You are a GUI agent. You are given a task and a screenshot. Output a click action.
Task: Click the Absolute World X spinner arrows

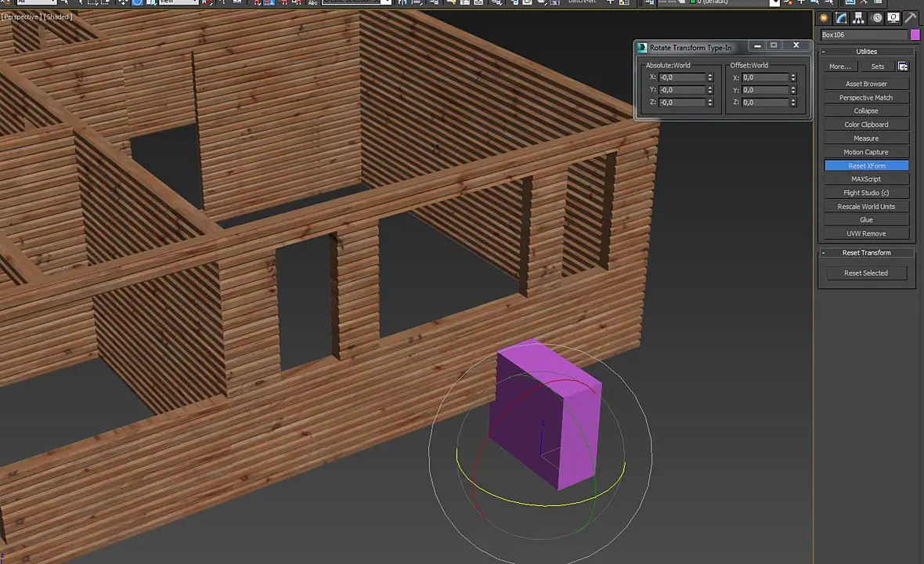click(710, 78)
